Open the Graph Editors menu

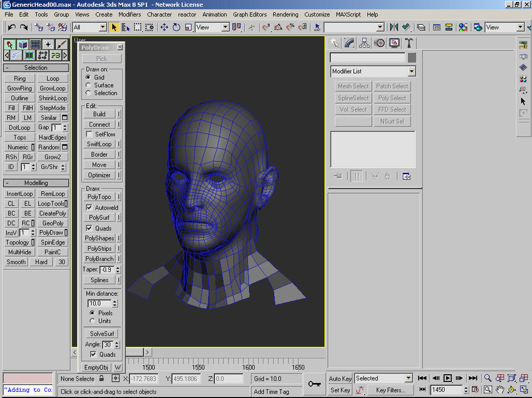249,15
